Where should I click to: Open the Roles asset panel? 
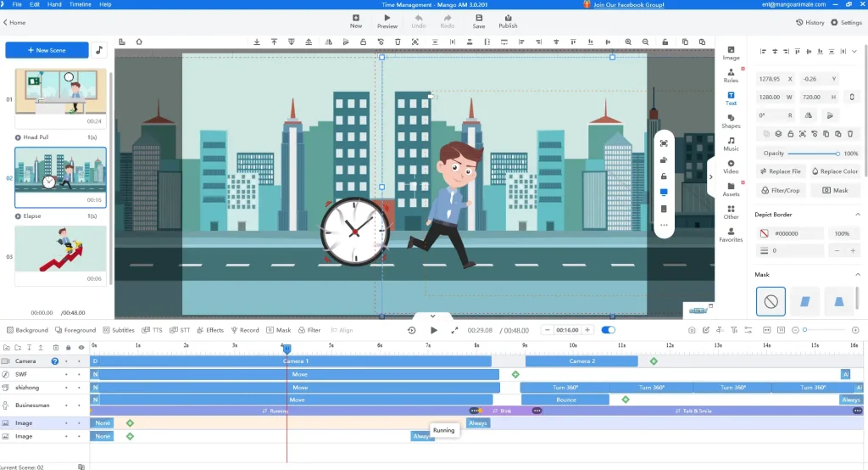coord(731,75)
